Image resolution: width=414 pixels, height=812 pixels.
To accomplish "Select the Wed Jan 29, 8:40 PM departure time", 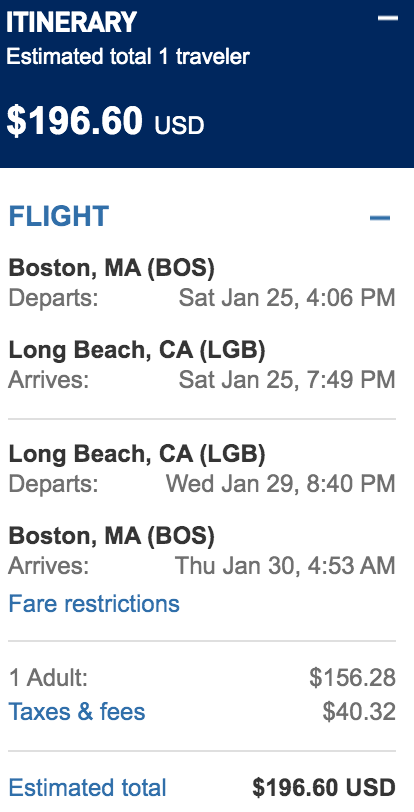I will tap(280, 484).
